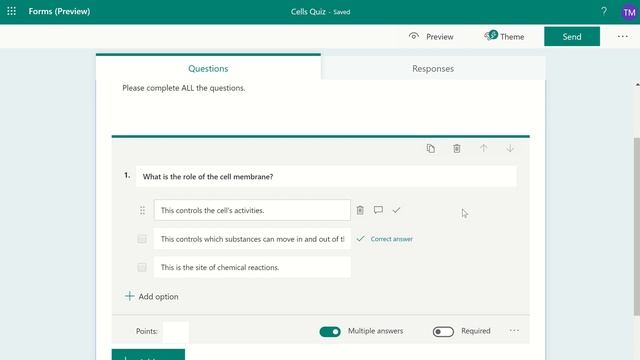
Task: Click the vertical page scrollbar
Action: (637, 227)
